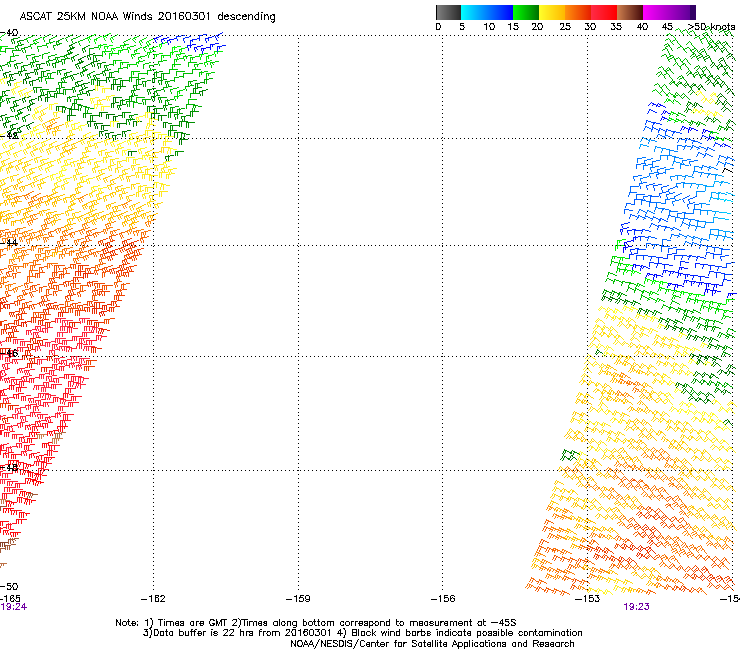Click the gray 0–5 knots legend color

[x=448, y=12]
